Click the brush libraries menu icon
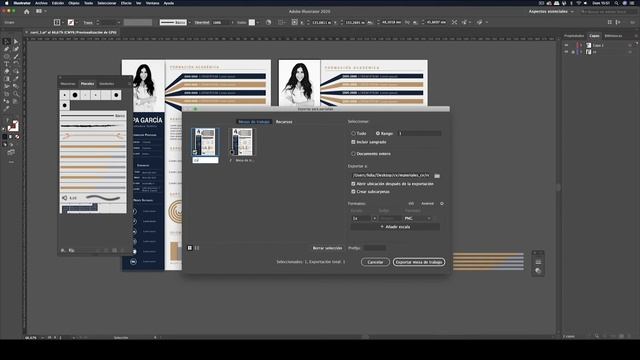640x360 pixels. [x=63, y=250]
